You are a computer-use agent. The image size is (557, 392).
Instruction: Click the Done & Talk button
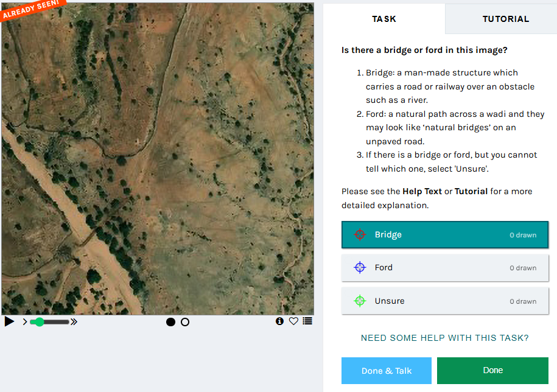pos(387,371)
